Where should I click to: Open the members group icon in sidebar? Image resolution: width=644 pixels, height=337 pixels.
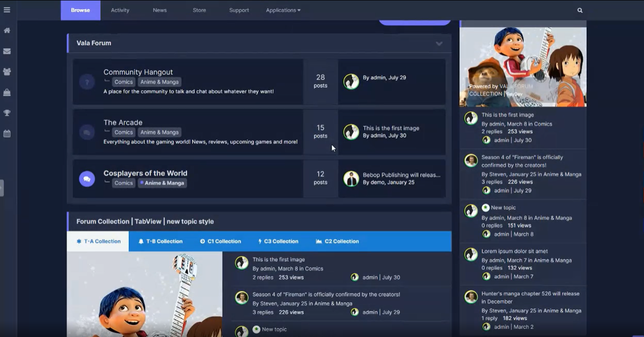tap(7, 71)
